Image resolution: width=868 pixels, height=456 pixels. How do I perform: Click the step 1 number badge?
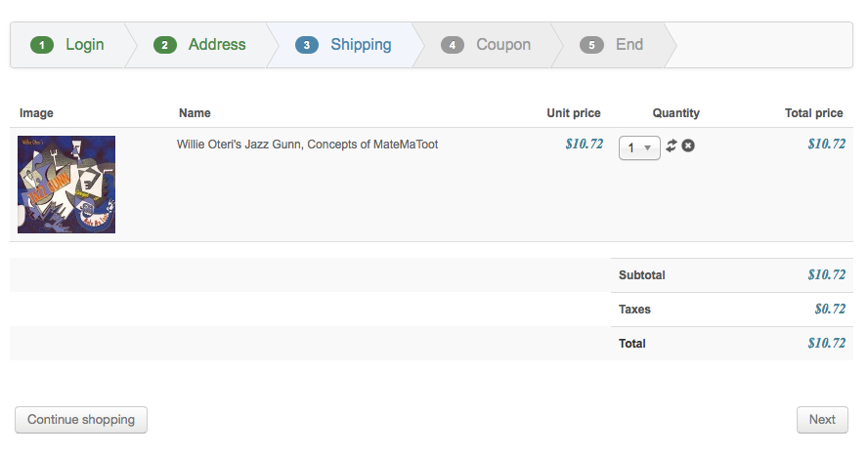(42, 45)
